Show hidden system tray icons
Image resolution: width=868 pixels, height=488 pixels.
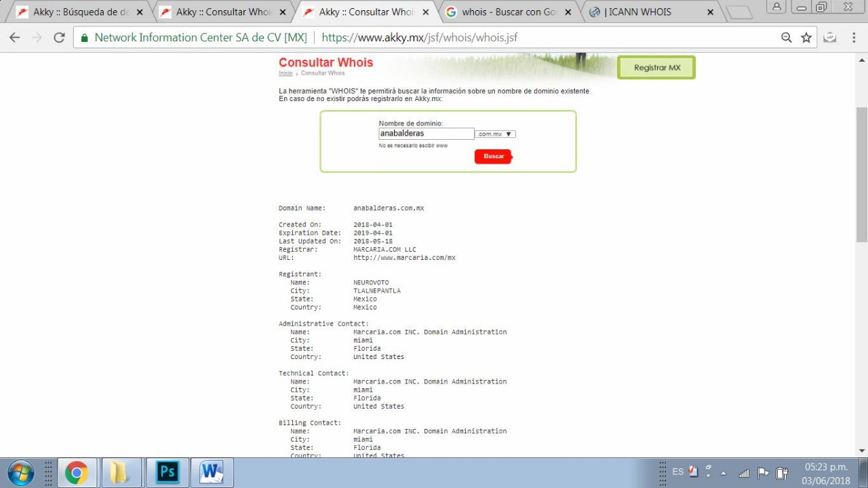tap(724, 473)
